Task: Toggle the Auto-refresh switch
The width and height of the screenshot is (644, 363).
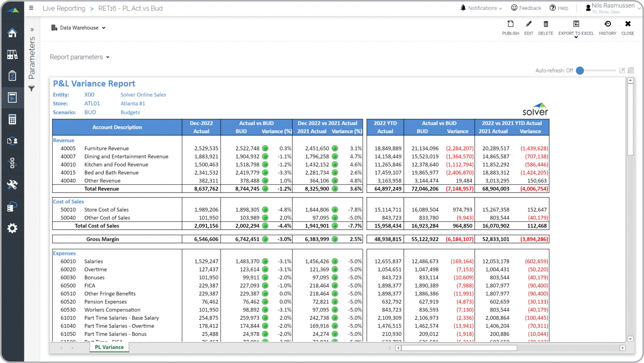Action: [580, 71]
